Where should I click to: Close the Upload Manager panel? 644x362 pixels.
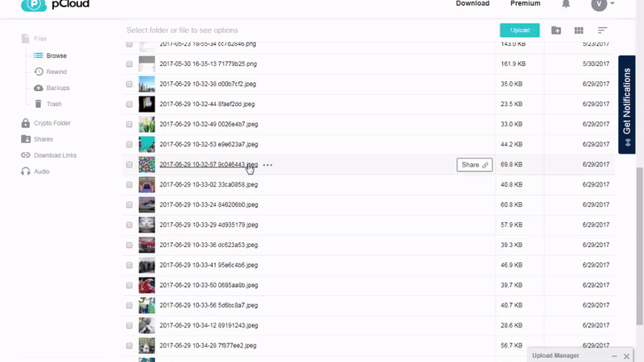coord(626,356)
